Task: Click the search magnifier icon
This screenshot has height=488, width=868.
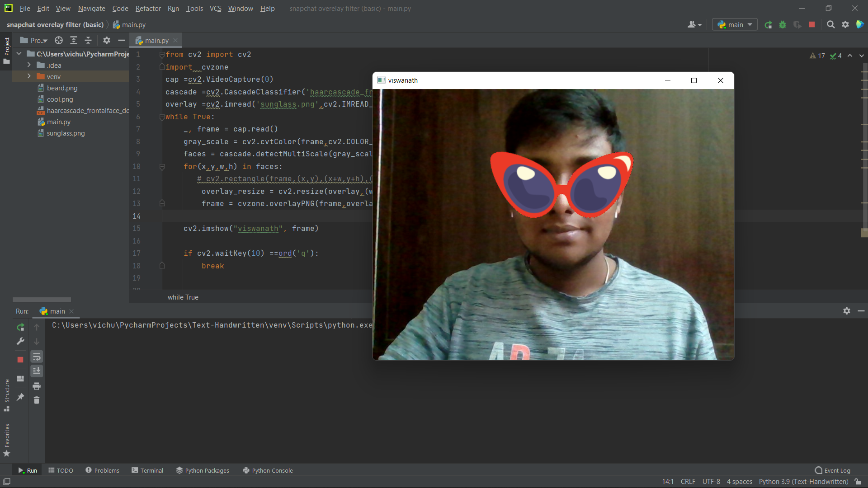Action: pyautogui.click(x=830, y=24)
